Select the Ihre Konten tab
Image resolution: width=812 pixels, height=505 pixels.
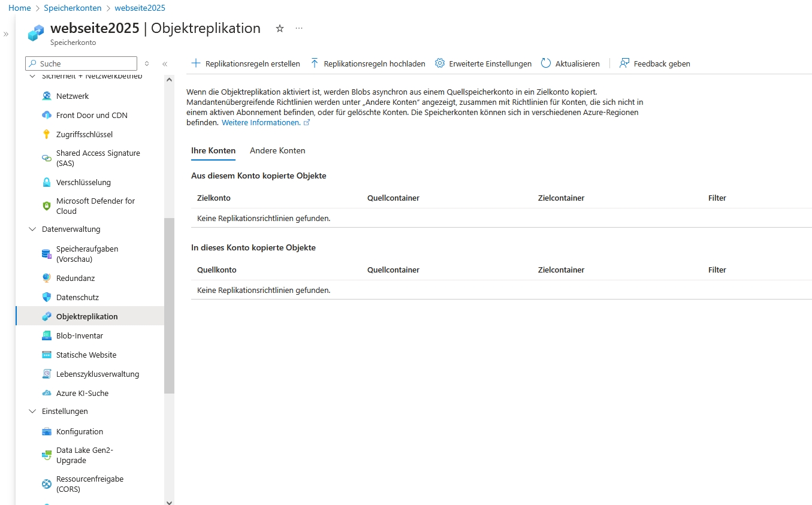pos(213,150)
